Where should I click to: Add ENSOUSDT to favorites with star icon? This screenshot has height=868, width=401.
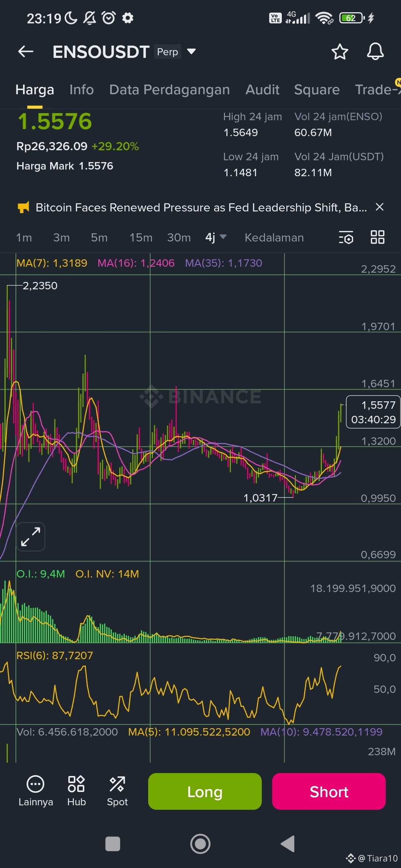pos(339,52)
